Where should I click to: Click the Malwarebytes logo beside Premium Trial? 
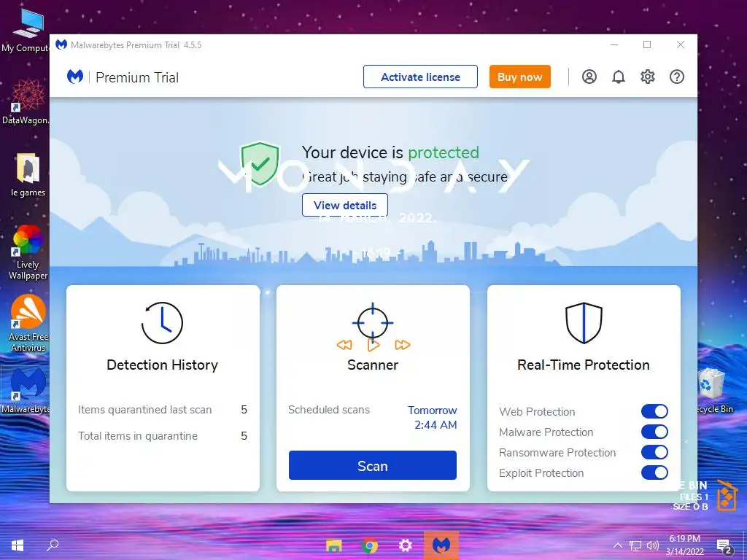tap(75, 77)
